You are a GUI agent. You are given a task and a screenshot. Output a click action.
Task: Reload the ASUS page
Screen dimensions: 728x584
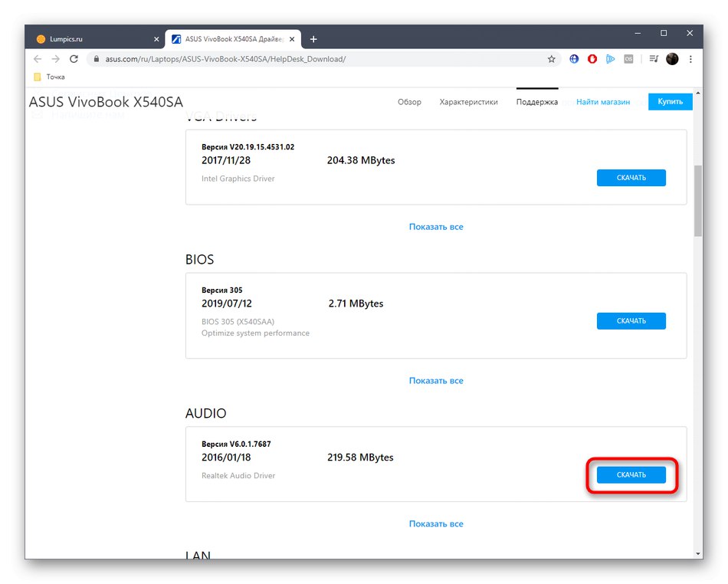point(74,59)
